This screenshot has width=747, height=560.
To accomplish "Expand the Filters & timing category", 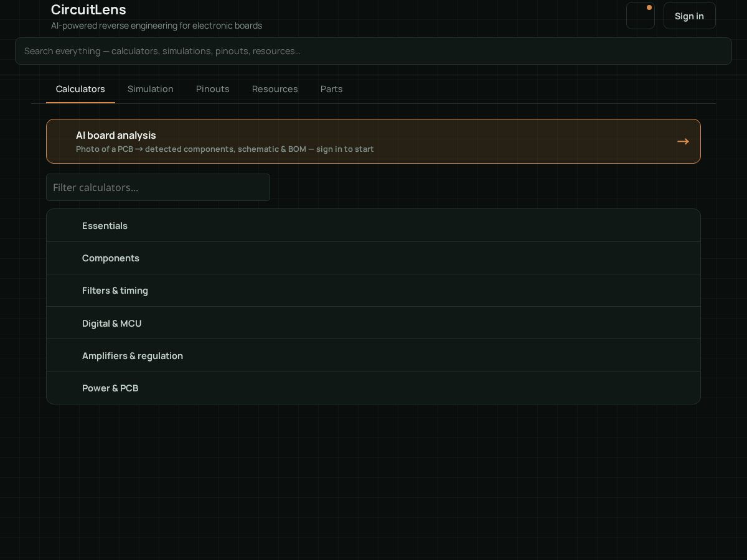I will (x=374, y=291).
